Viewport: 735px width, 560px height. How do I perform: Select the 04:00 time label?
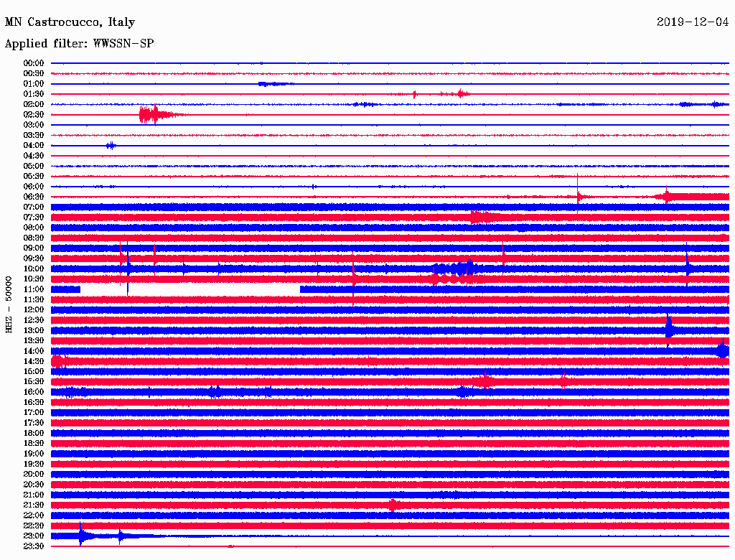click(34, 146)
